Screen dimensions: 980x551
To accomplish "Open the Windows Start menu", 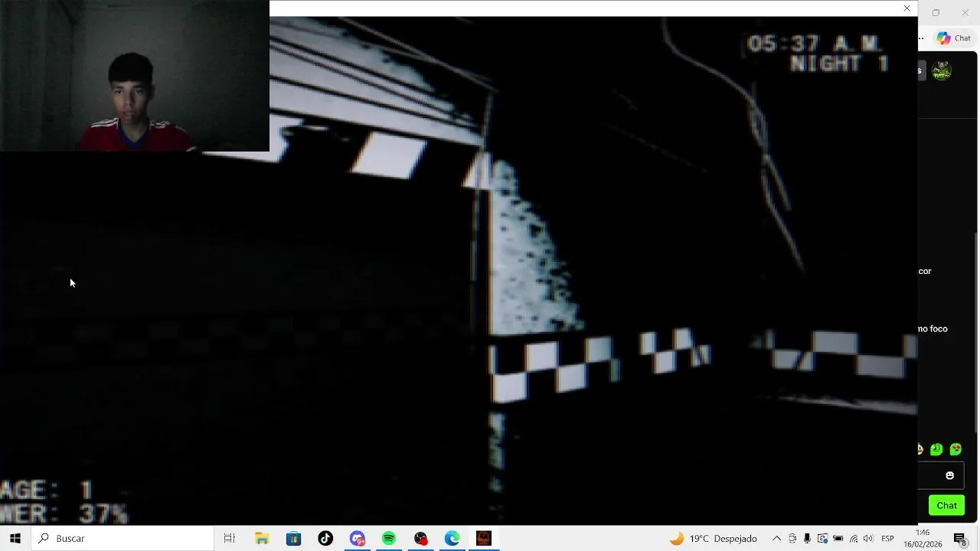I will click(x=15, y=538).
